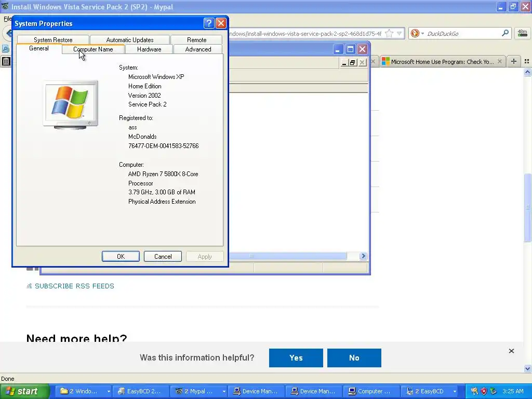Image resolution: width=532 pixels, height=399 pixels.
Task: Go to the Advanced tab
Action: (198, 49)
